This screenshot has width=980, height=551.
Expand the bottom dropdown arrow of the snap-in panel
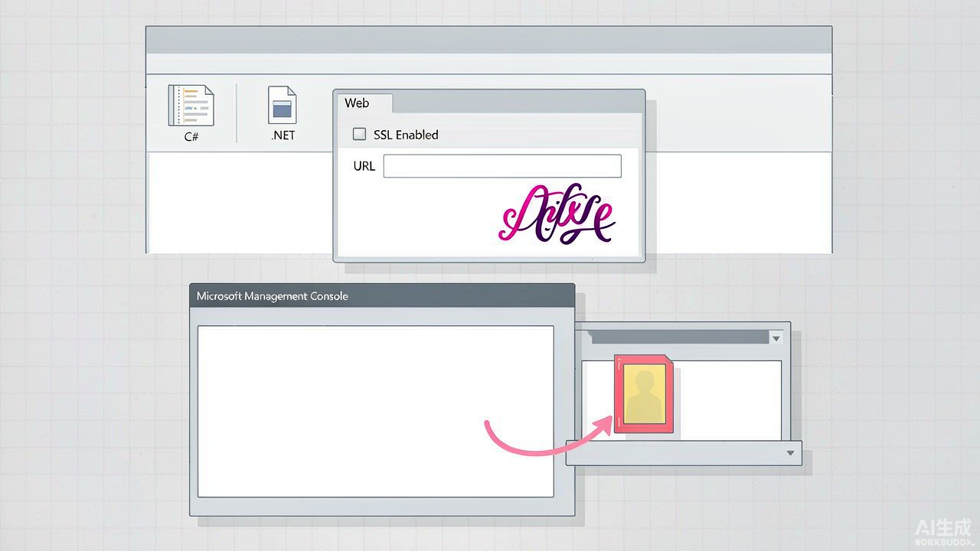[791, 454]
